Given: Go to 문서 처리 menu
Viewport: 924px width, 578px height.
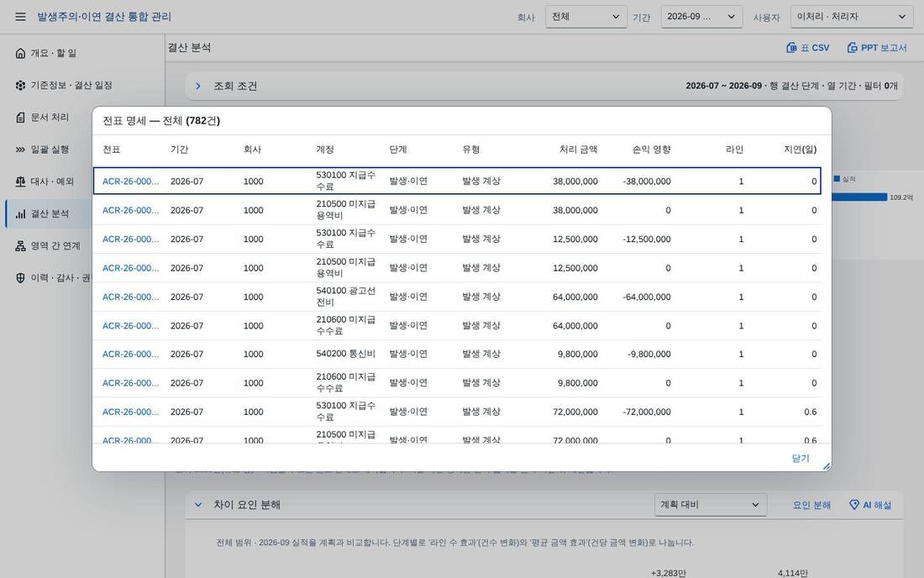Looking at the screenshot, I should 49,118.
